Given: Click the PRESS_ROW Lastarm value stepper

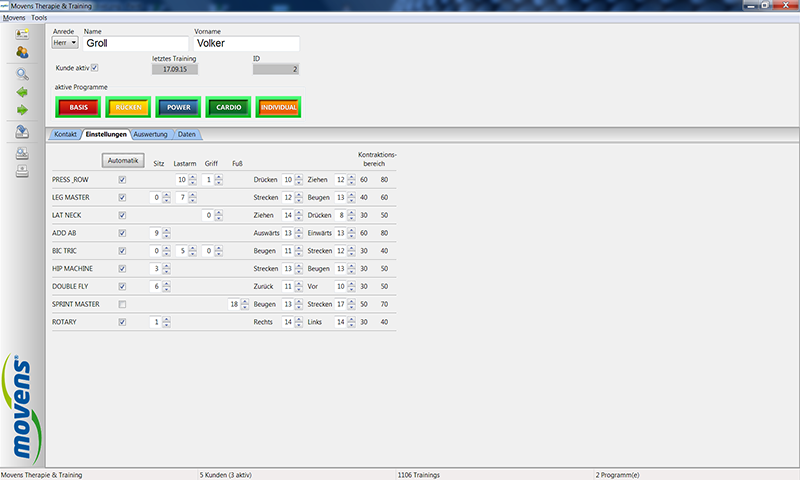Looking at the screenshot, I should (193, 180).
